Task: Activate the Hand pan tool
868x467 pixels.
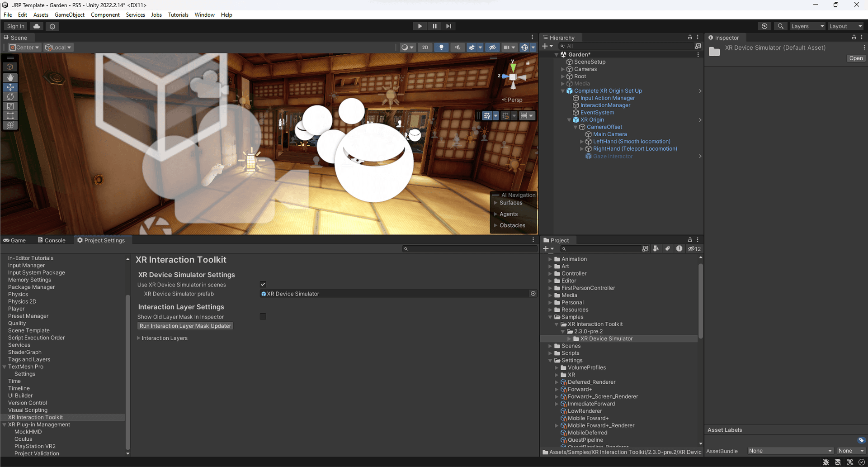Action: [x=10, y=77]
